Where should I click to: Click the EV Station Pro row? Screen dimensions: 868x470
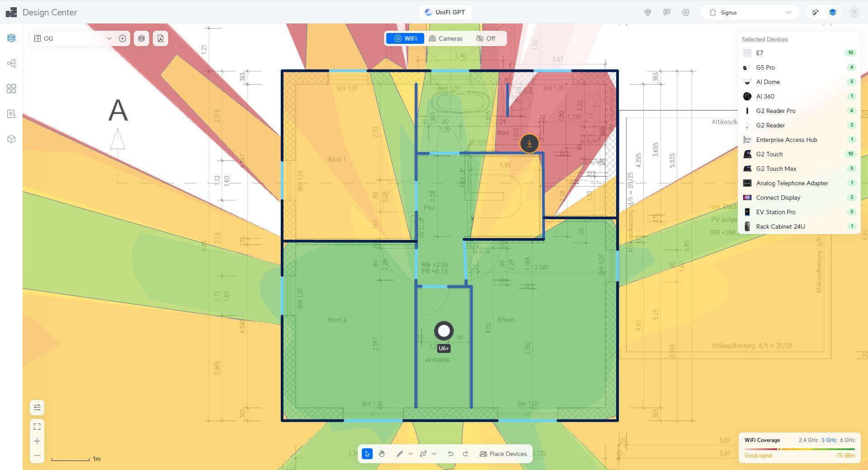click(x=799, y=212)
